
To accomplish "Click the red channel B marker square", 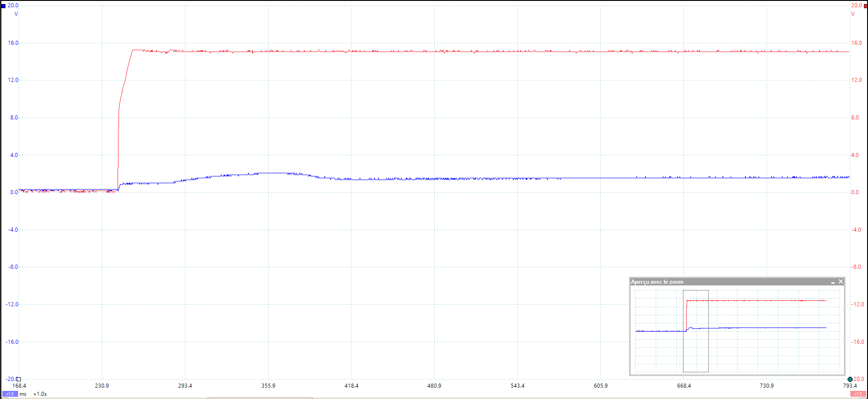I will click(866, 6).
